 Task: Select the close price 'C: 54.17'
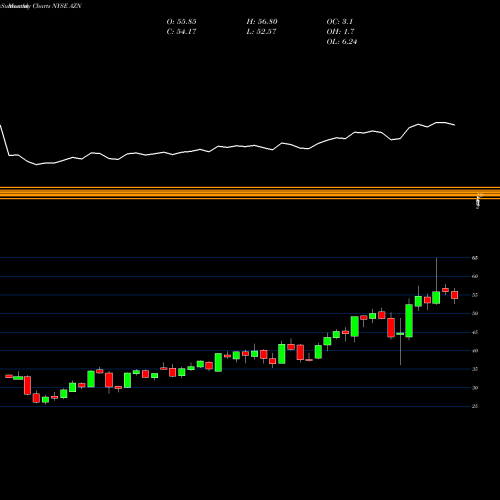181,32
